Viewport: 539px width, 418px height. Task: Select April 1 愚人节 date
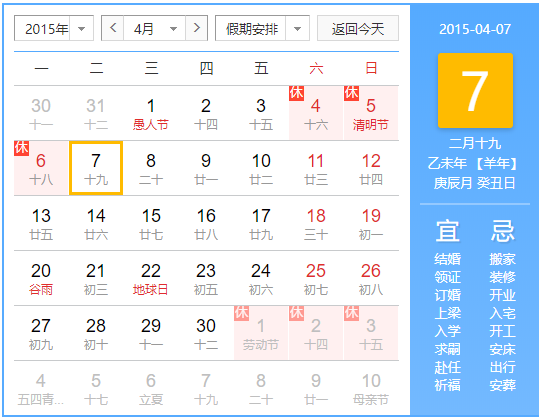151,113
